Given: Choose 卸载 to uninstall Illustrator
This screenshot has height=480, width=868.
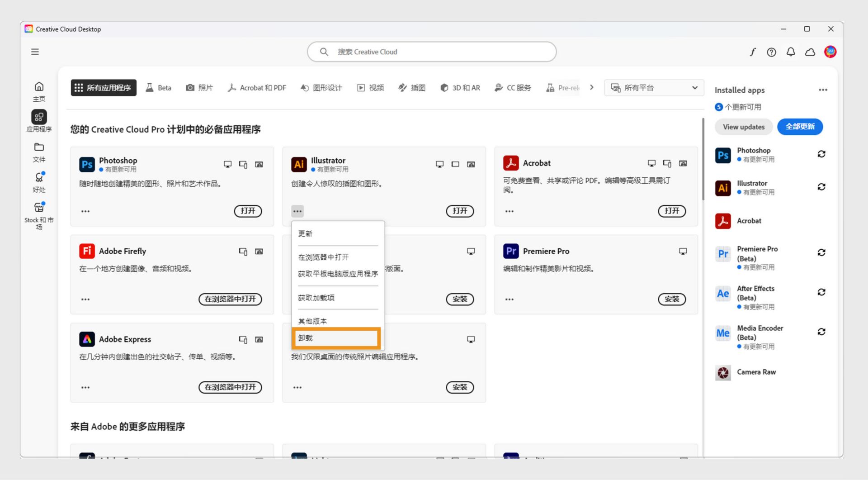Looking at the screenshot, I should click(336, 338).
